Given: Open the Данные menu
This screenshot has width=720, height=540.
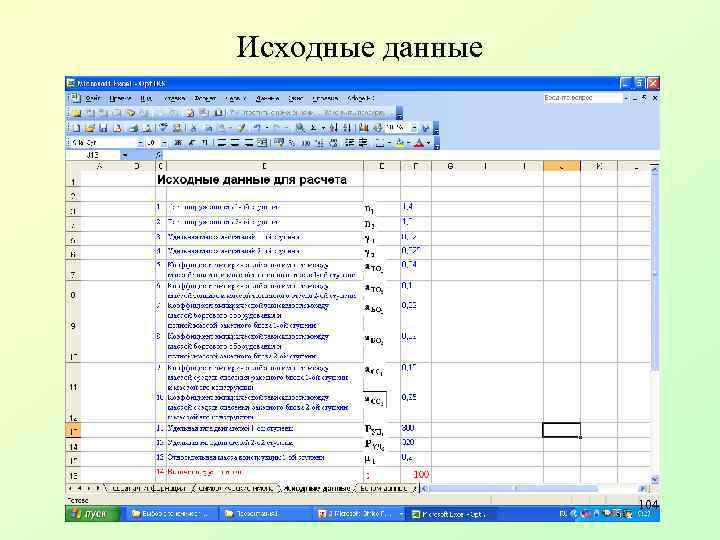Looking at the screenshot, I should [x=267, y=98].
